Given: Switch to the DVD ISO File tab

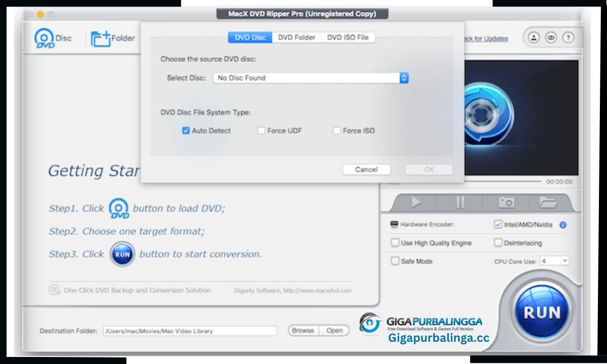Looking at the screenshot, I should point(348,37).
